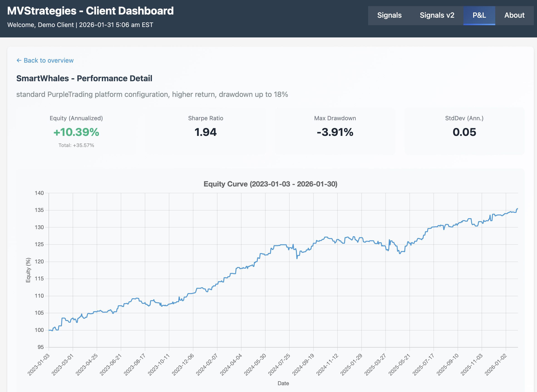Select the P&L tab
The height and width of the screenshot is (392, 537).
coord(479,15)
